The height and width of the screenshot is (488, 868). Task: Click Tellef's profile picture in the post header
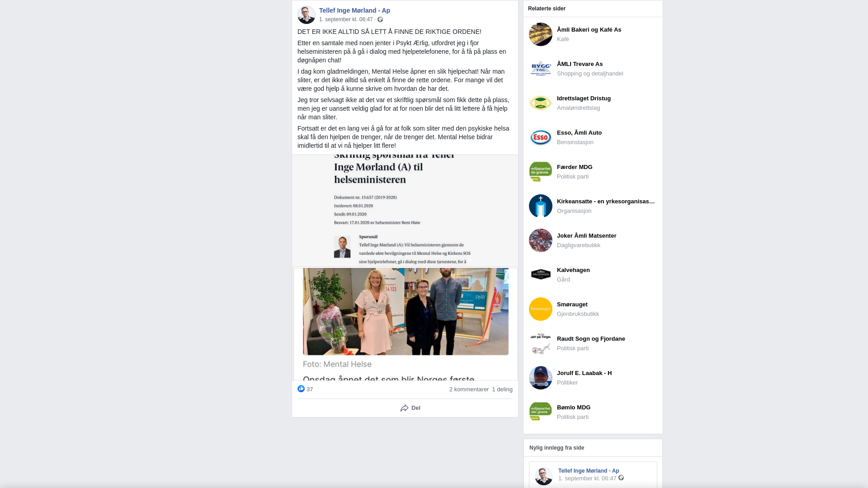(307, 15)
